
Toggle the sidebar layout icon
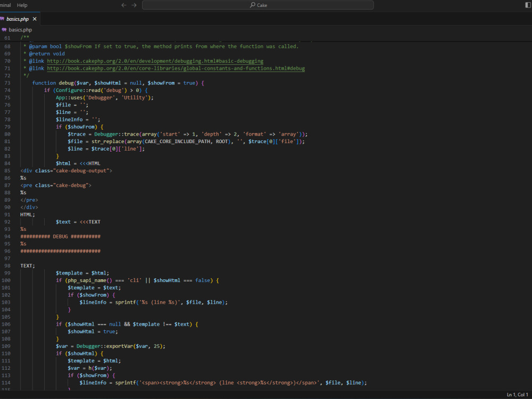(x=528, y=5)
